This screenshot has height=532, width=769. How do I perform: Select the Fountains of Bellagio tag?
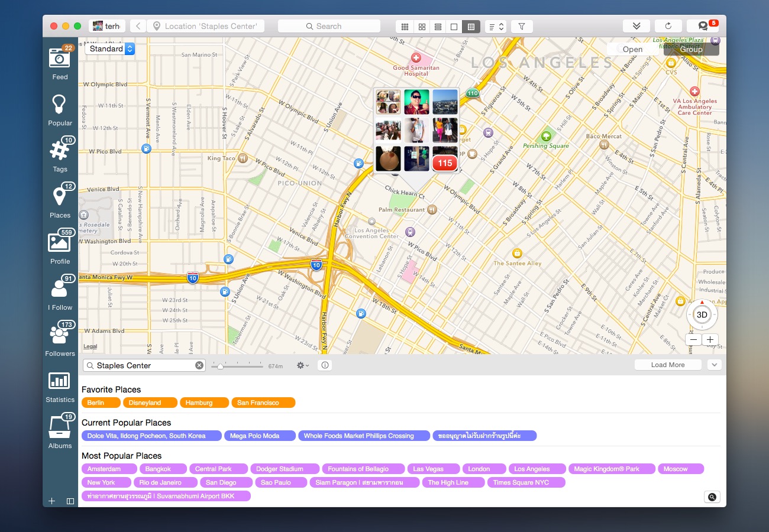pos(363,469)
